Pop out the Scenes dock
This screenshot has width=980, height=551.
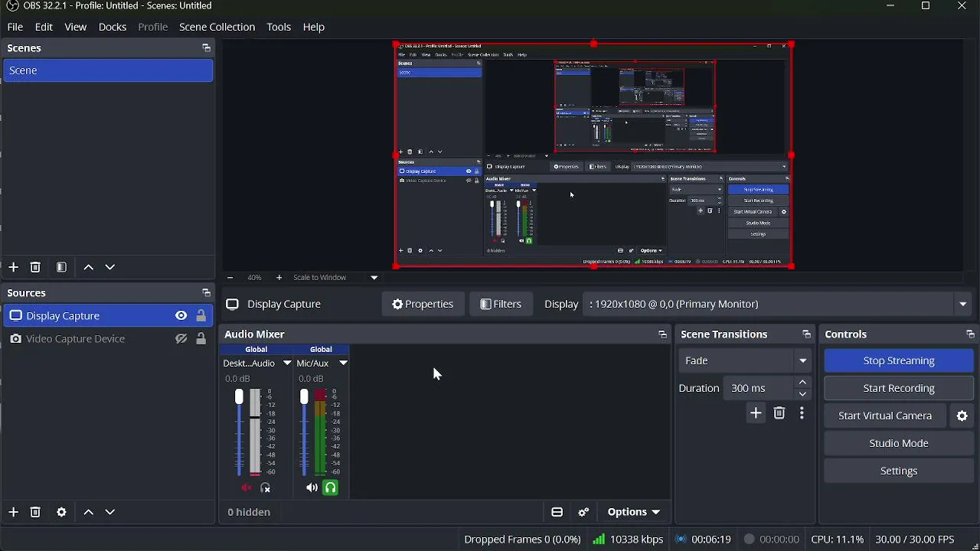coord(206,48)
